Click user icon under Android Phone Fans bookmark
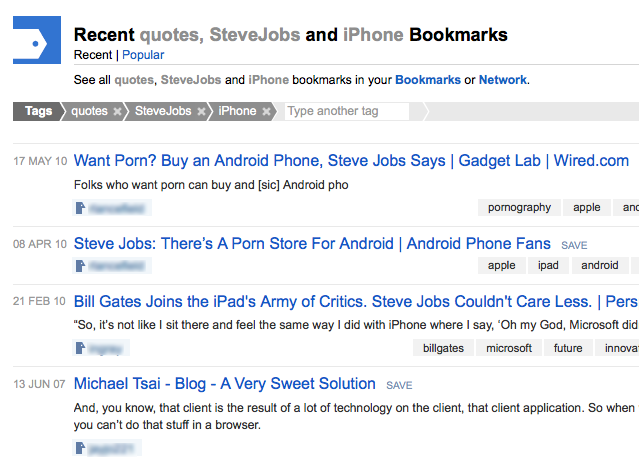 pyautogui.click(x=81, y=266)
